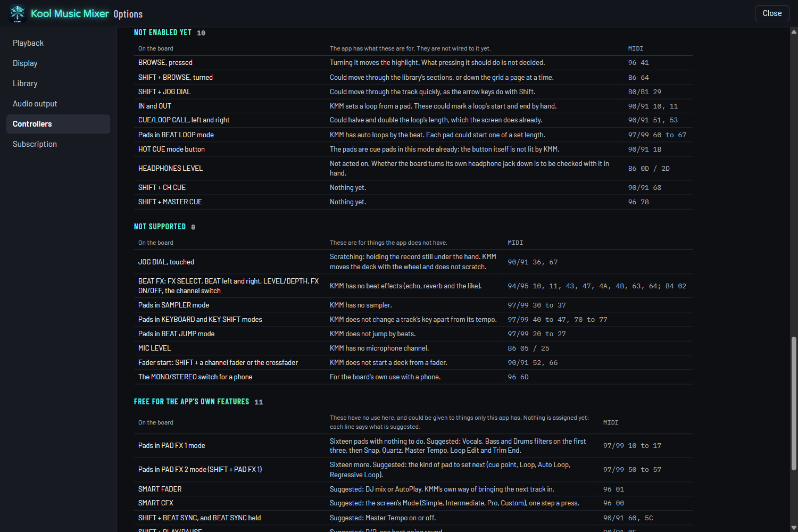
Task: Click the 'MIC LEVEL' row label
Action: [155, 348]
